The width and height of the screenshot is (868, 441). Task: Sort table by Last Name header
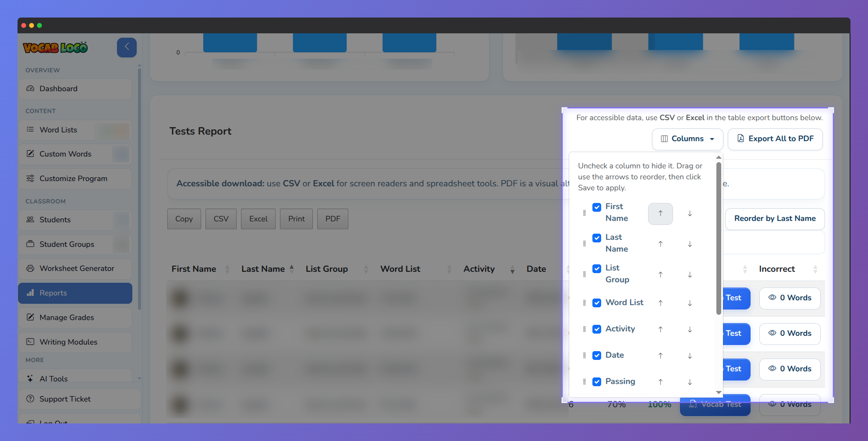pyautogui.click(x=267, y=269)
